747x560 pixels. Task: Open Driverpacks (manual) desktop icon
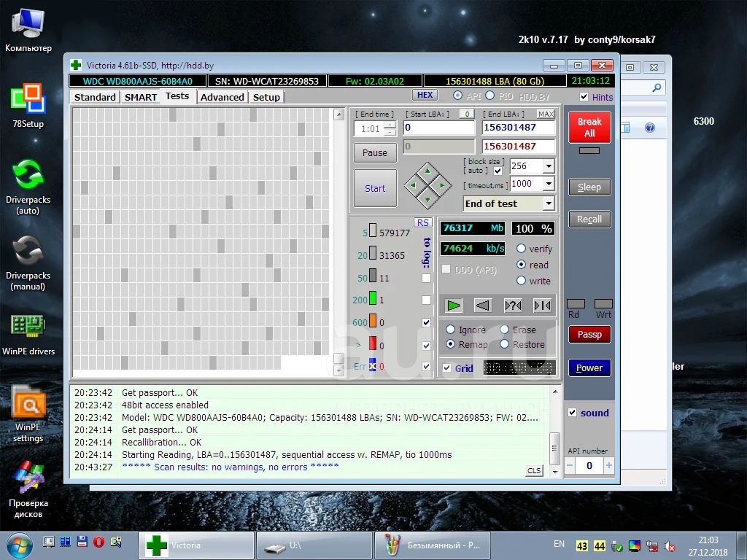point(28,262)
